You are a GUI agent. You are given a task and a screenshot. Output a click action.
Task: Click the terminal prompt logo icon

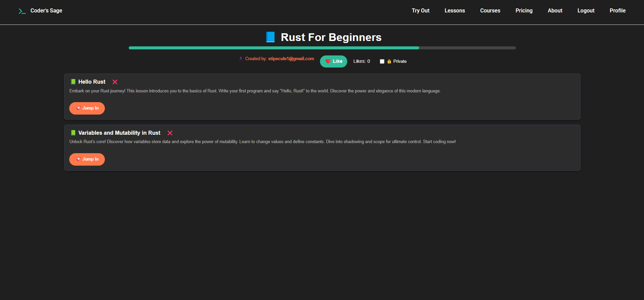(x=22, y=11)
